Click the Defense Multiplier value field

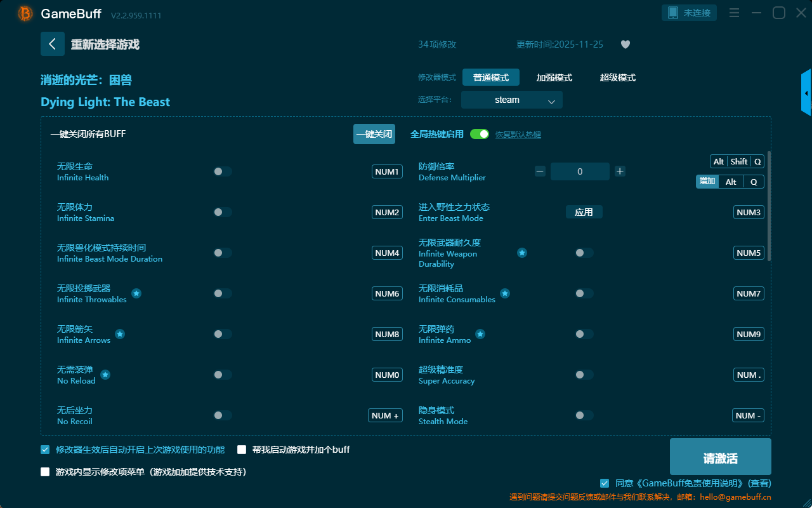pos(580,171)
